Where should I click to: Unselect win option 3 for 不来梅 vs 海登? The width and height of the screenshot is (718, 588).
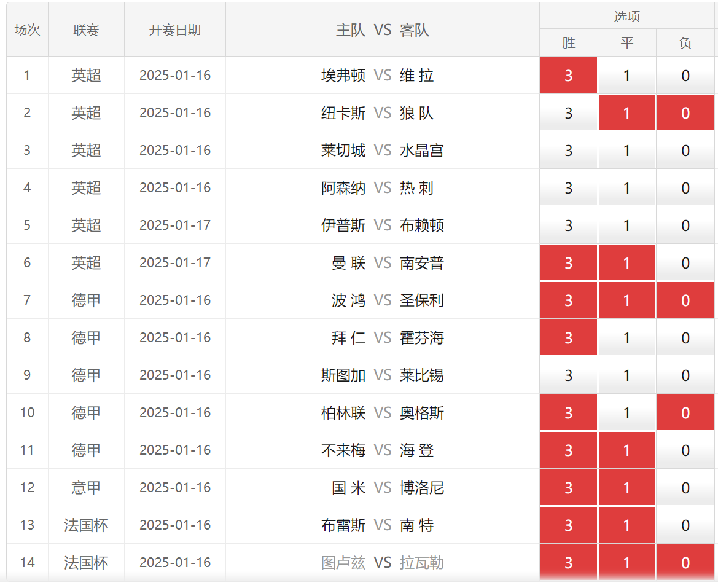[x=568, y=450]
